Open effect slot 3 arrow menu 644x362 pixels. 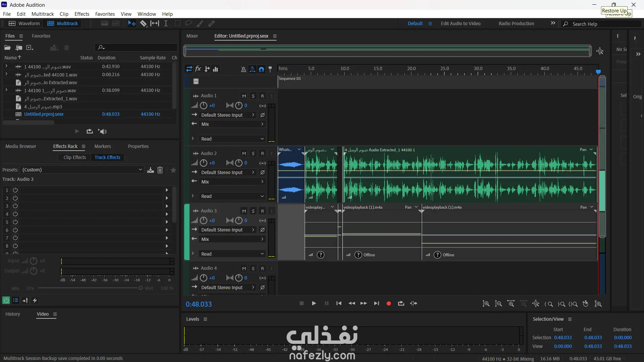coord(167,206)
